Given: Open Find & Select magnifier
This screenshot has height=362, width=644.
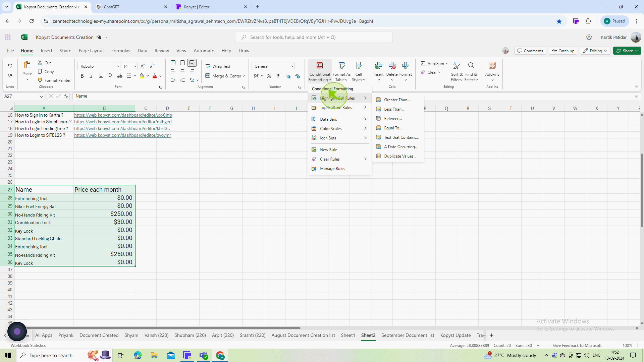Looking at the screenshot, I should [471, 65].
